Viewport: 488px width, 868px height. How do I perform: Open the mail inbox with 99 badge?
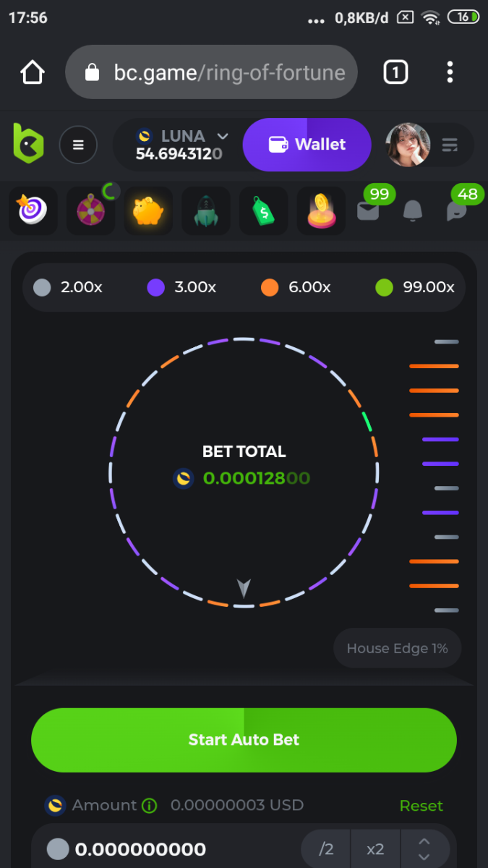[x=369, y=210]
